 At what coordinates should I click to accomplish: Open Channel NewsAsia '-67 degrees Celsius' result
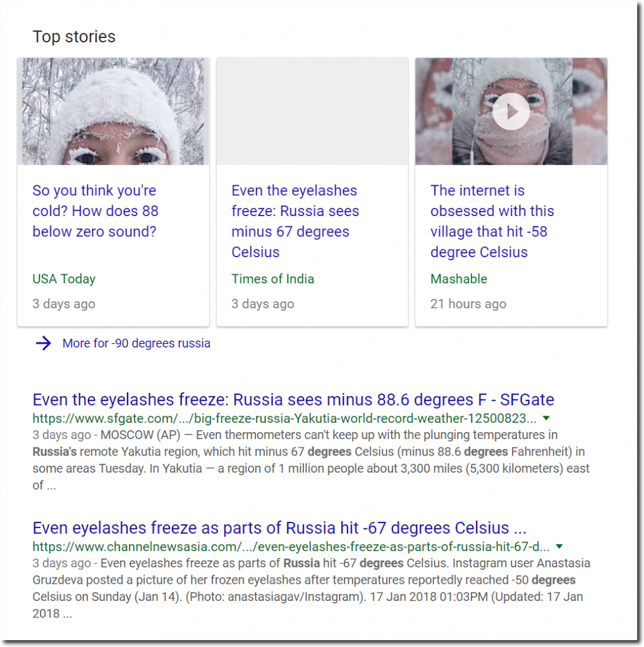pos(279,528)
